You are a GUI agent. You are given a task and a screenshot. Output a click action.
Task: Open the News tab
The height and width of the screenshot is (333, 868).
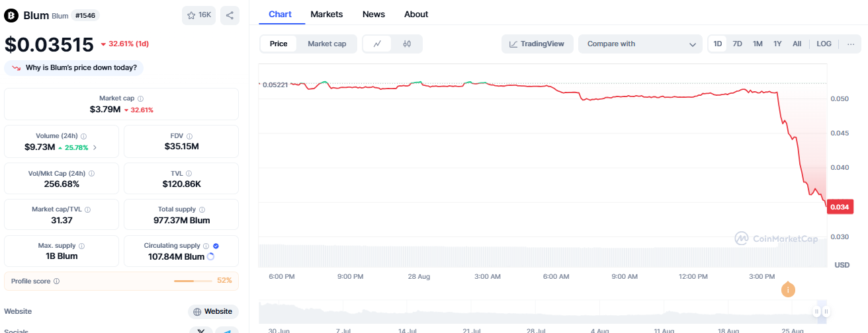click(x=374, y=14)
